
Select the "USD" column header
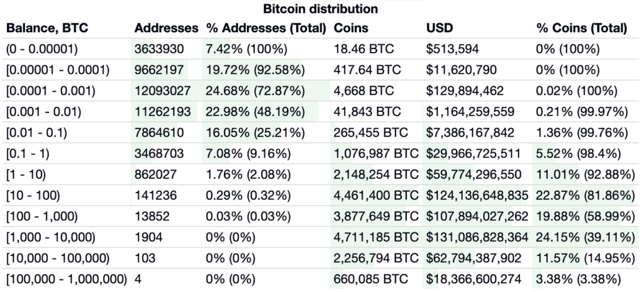pos(439,28)
